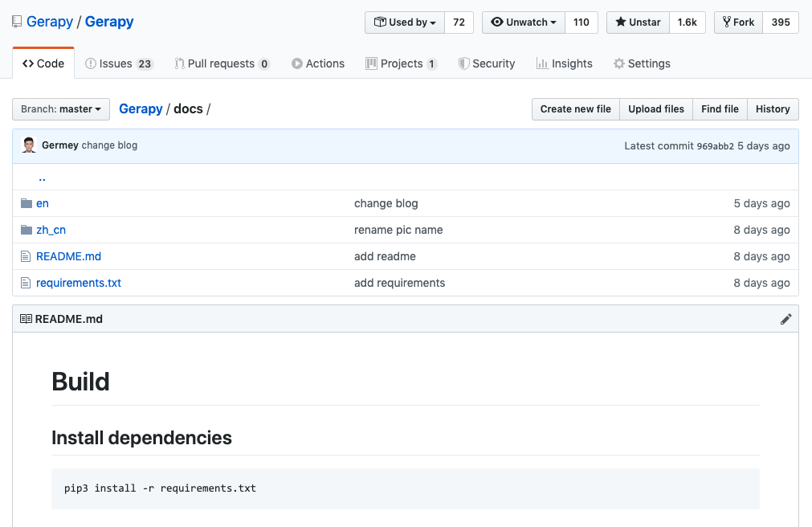View the 395 forks count
Image resolution: width=812 pixels, height=527 pixels.
781,22
